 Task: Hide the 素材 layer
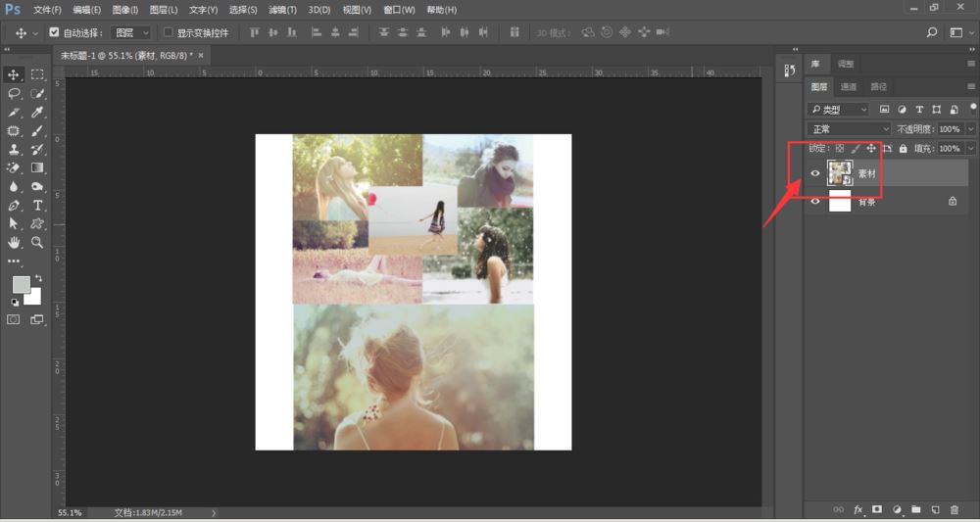tap(815, 173)
